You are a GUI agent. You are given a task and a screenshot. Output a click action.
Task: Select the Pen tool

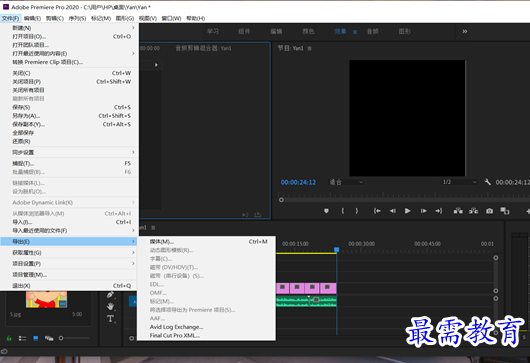click(x=110, y=295)
